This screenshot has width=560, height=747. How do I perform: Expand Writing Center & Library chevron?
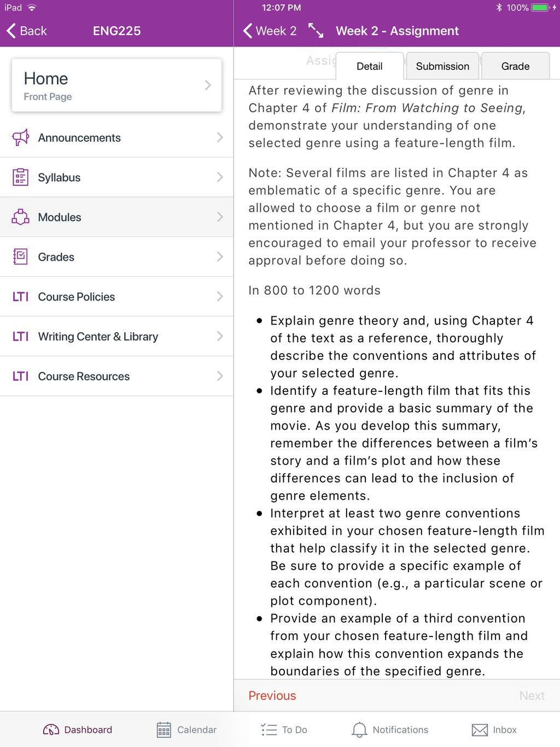coord(220,336)
